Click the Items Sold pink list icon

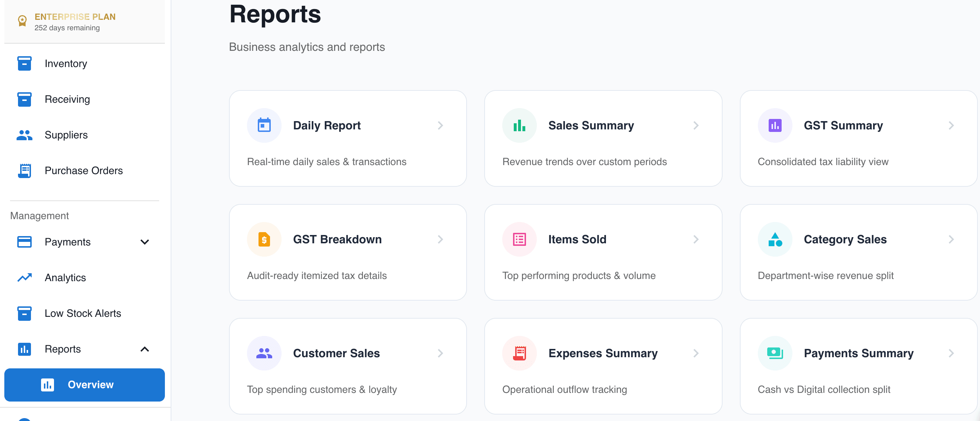click(519, 239)
